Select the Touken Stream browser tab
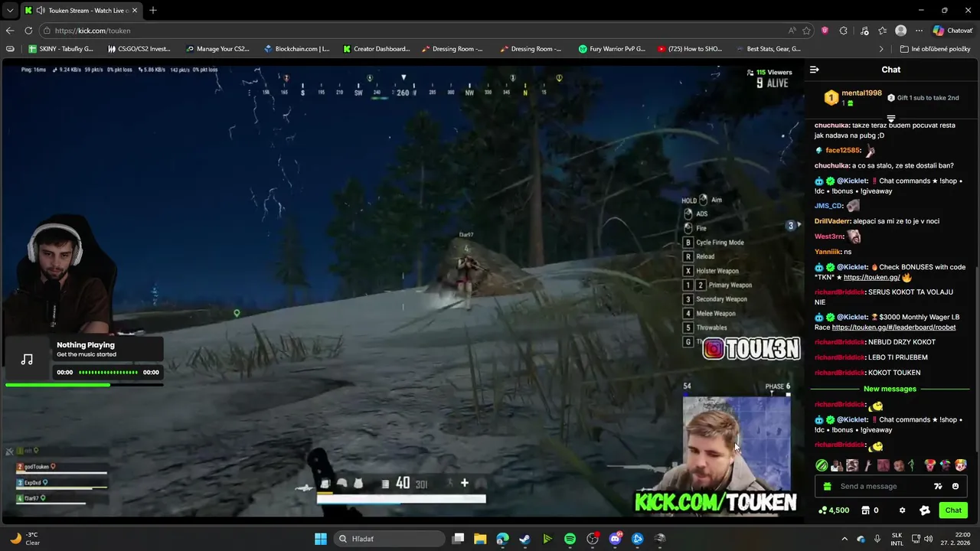 [x=82, y=11]
